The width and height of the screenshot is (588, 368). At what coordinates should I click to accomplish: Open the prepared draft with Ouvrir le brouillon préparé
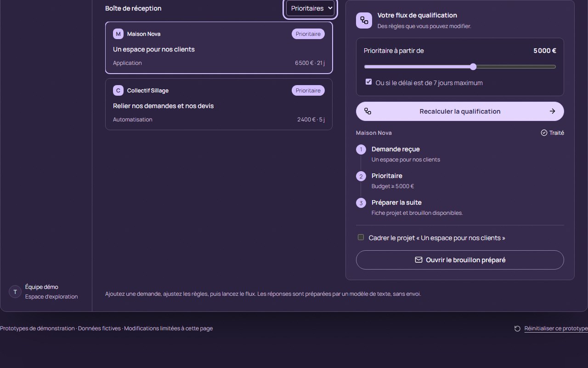[460, 260]
